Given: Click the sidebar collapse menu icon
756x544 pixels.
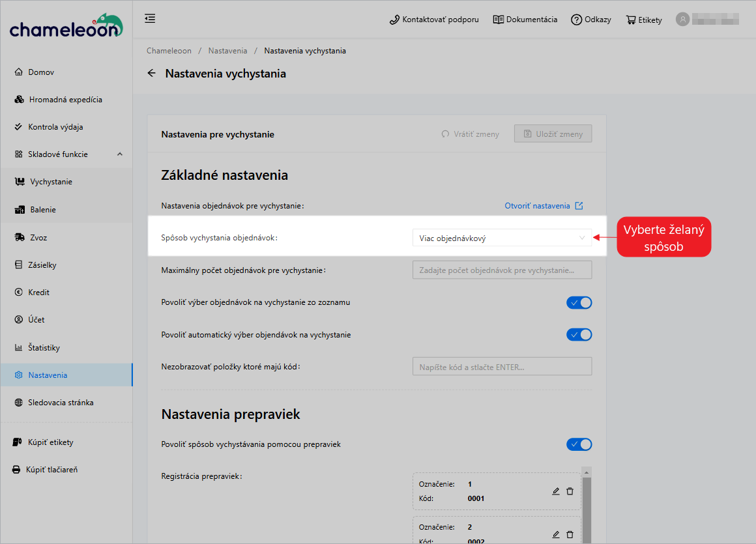Looking at the screenshot, I should coord(150,19).
